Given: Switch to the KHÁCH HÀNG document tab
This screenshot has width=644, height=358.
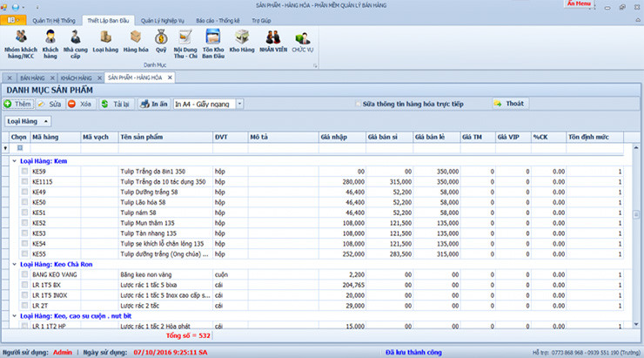Looking at the screenshot, I should [x=77, y=78].
